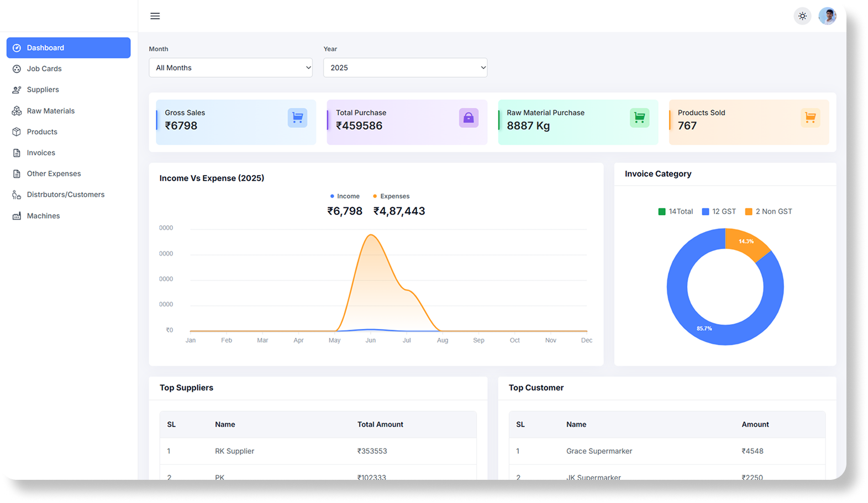Click the Machines factory icon
This screenshot has height=503, width=868.
pyautogui.click(x=17, y=216)
